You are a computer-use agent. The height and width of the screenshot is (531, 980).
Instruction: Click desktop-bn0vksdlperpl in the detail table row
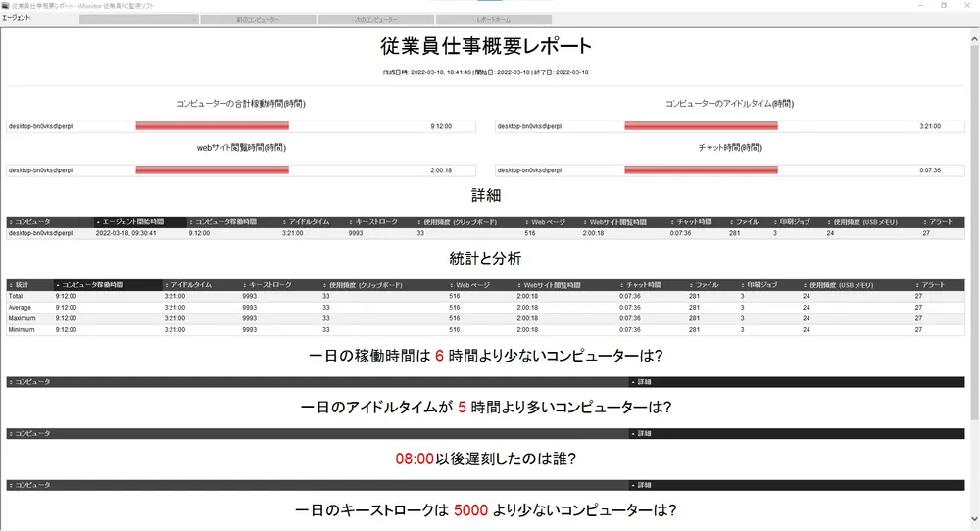click(x=40, y=233)
